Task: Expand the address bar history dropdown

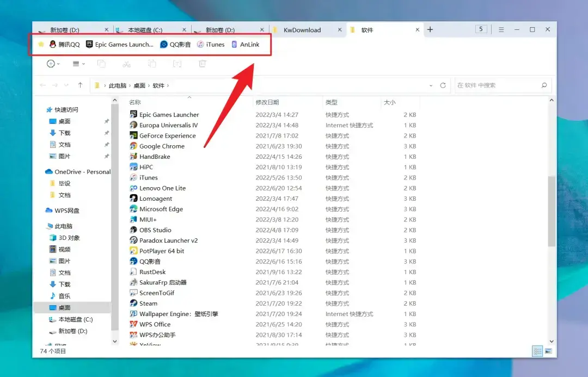Action: coord(431,85)
